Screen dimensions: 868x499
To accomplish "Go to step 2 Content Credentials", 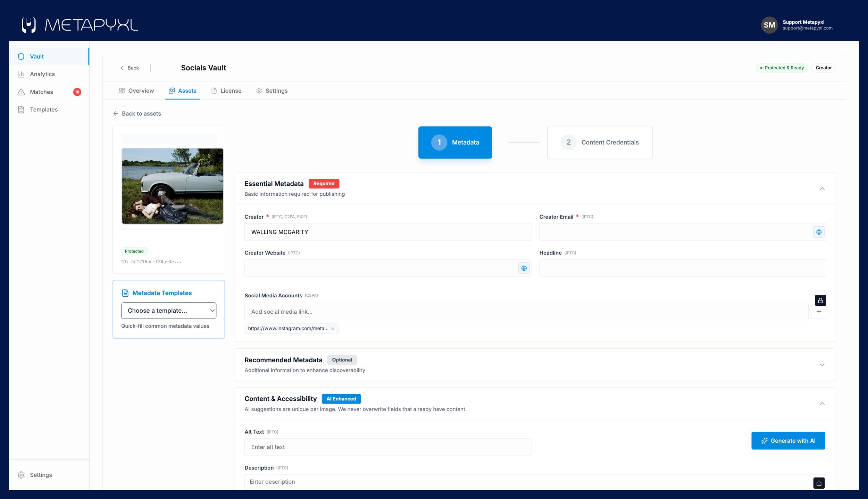I will pos(600,143).
